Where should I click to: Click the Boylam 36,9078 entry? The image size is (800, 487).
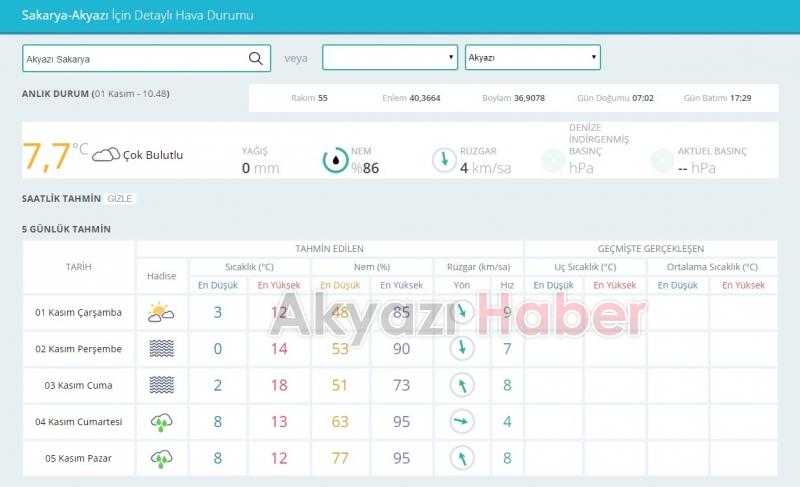[513, 98]
